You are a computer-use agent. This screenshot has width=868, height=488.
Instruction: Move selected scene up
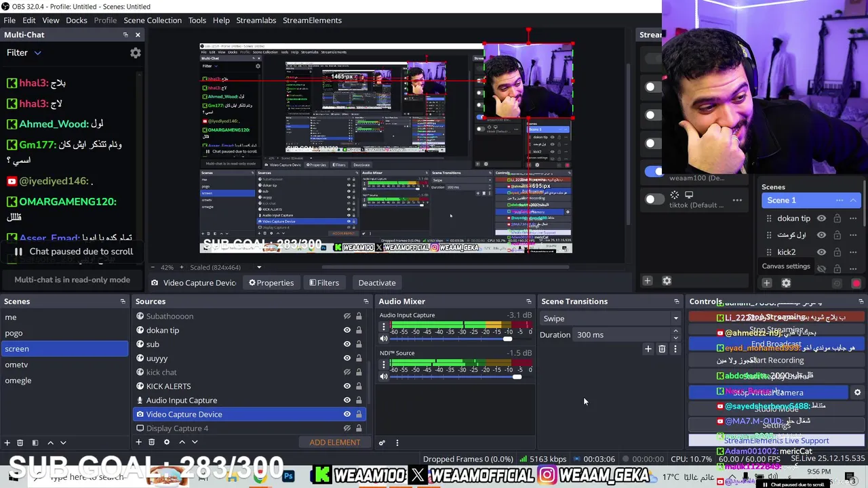click(x=50, y=443)
